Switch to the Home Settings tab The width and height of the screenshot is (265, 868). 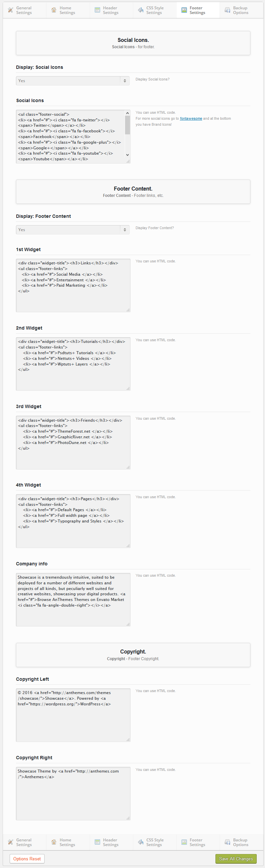point(67,10)
